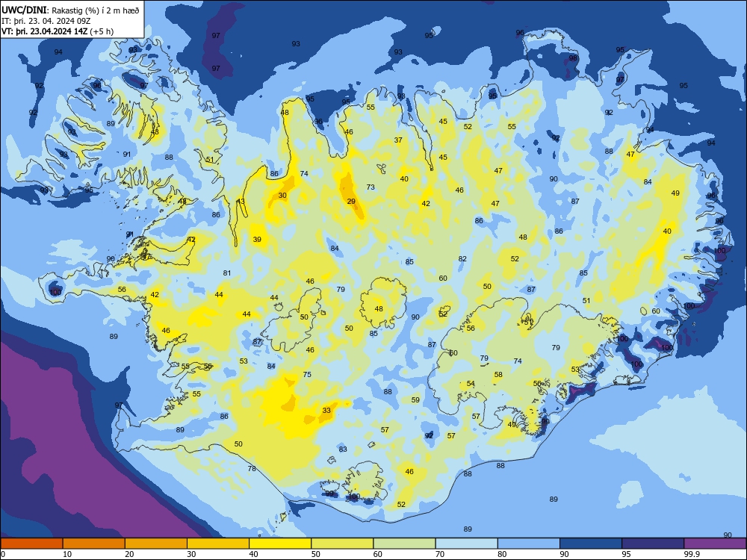Click the '50' legend scale label
Viewport: 747px width, 560px height.
[x=316, y=554]
